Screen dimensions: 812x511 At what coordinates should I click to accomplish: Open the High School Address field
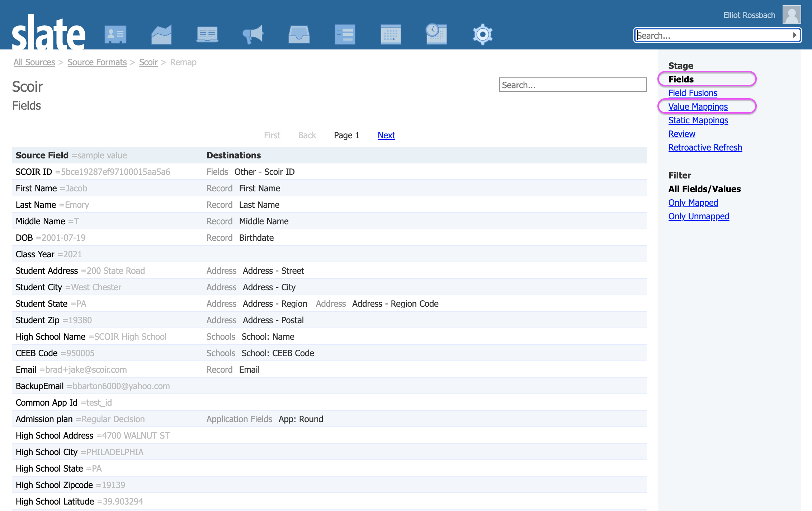(55, 435)
